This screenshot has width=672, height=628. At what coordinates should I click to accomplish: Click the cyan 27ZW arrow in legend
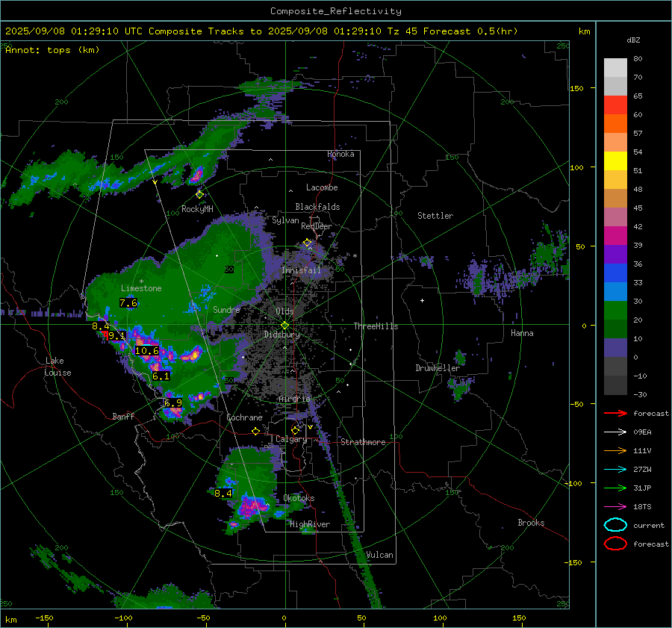tap(615, 470)
